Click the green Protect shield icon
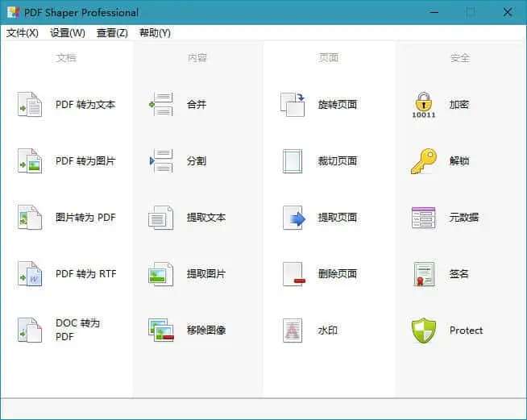Viewport: 527px width, 420px height. tap(424, 331)
